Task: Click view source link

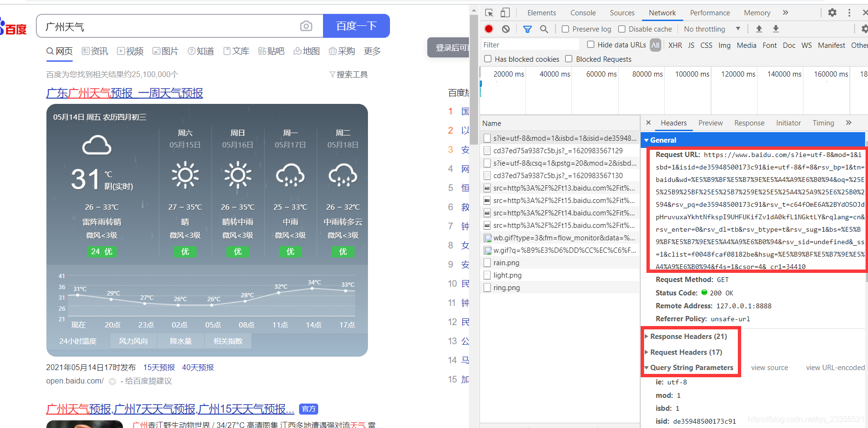Action: tap(769, 368)
